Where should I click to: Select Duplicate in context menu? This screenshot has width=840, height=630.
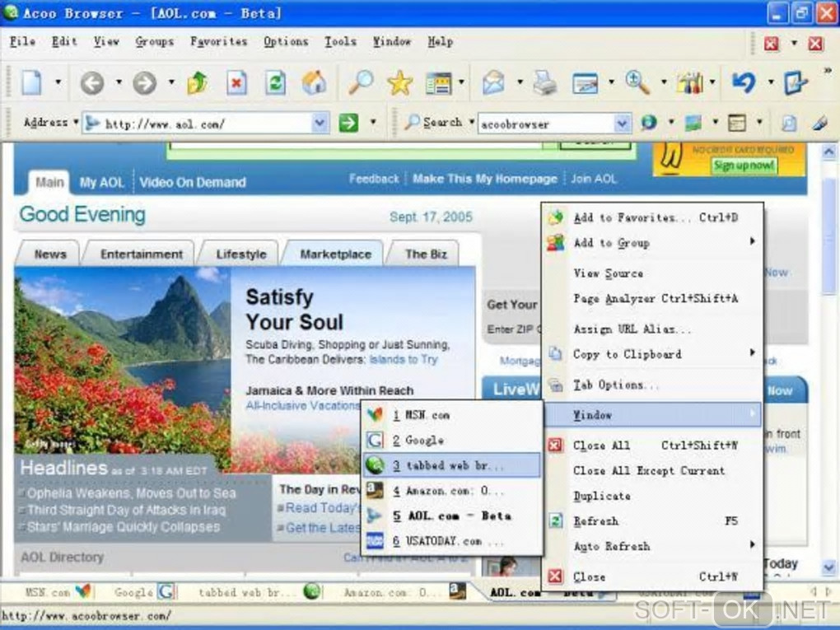coord(653,496)
